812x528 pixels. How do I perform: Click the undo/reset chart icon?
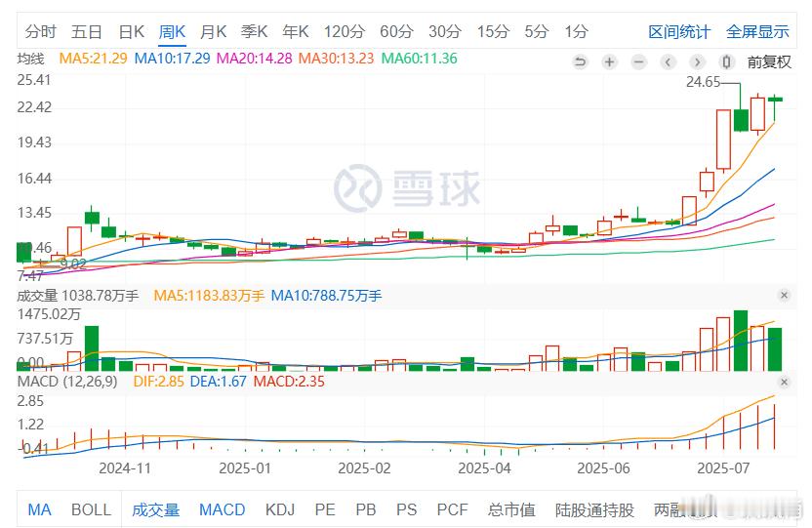click(x=580, y=62)
